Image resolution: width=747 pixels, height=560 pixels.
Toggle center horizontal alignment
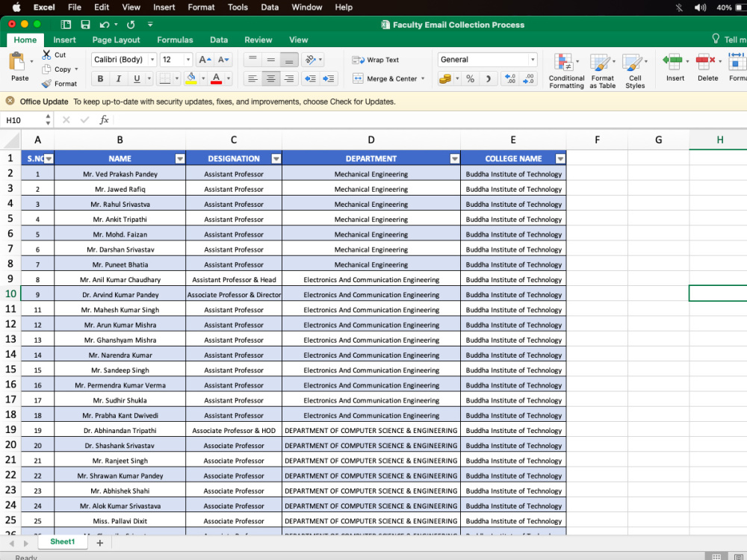pyautogui.click(x=270, y=78)
